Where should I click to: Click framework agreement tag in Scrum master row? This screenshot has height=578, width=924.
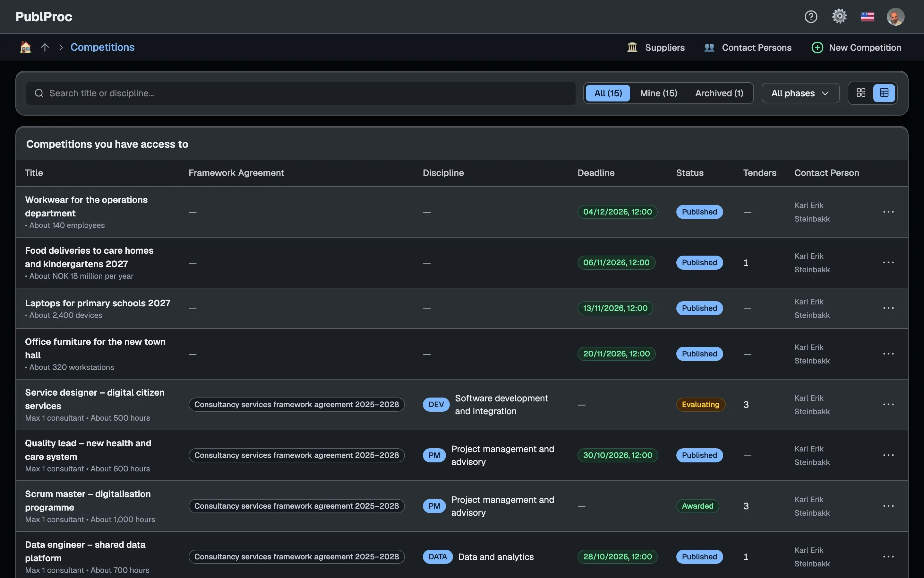[296, 506]
